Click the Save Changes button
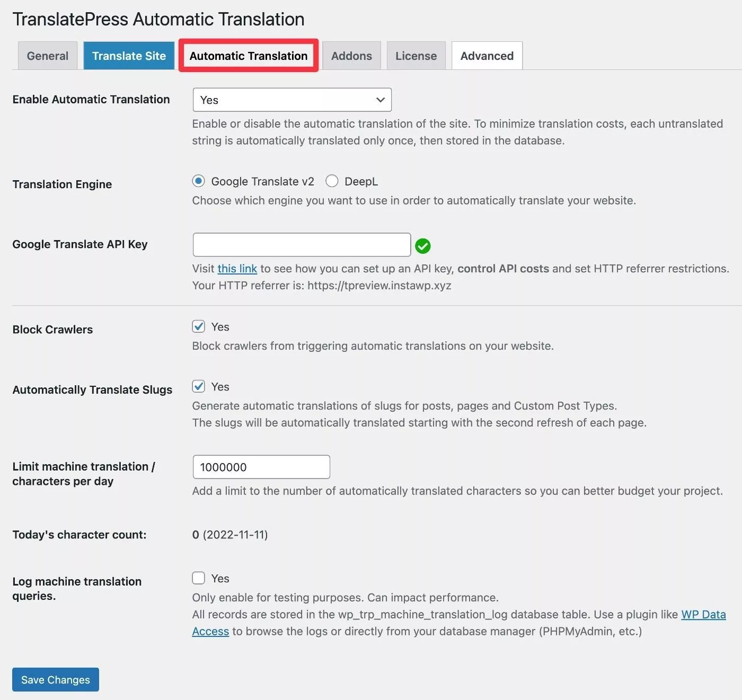The width and height of the screenshot is (742, 700). pyautogui.click(x=56, y=679)
